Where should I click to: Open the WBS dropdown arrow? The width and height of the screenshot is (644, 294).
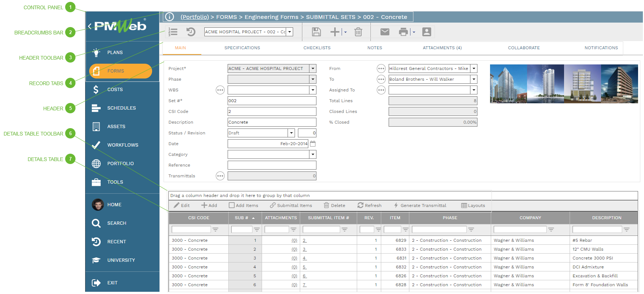313,90
